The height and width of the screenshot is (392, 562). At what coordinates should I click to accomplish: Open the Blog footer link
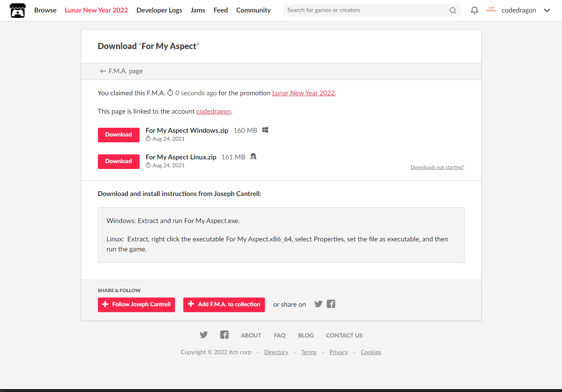[x=306, y=335]
